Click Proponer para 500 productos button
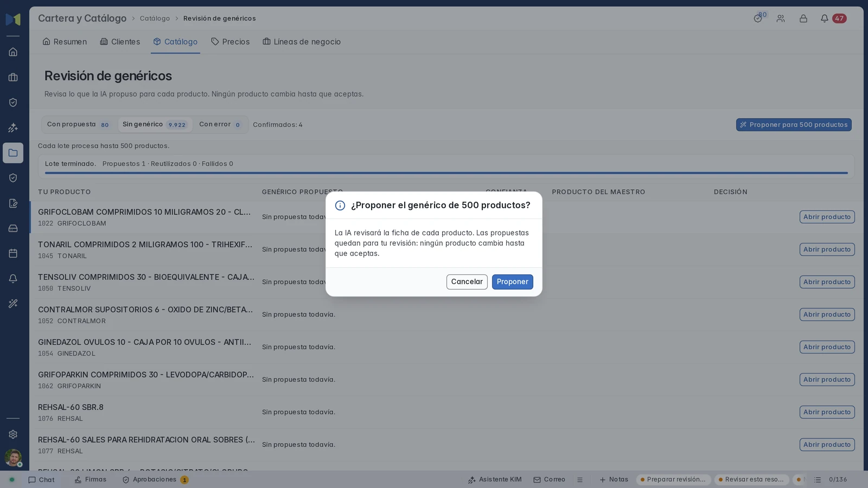 click(x=794, y=125)
